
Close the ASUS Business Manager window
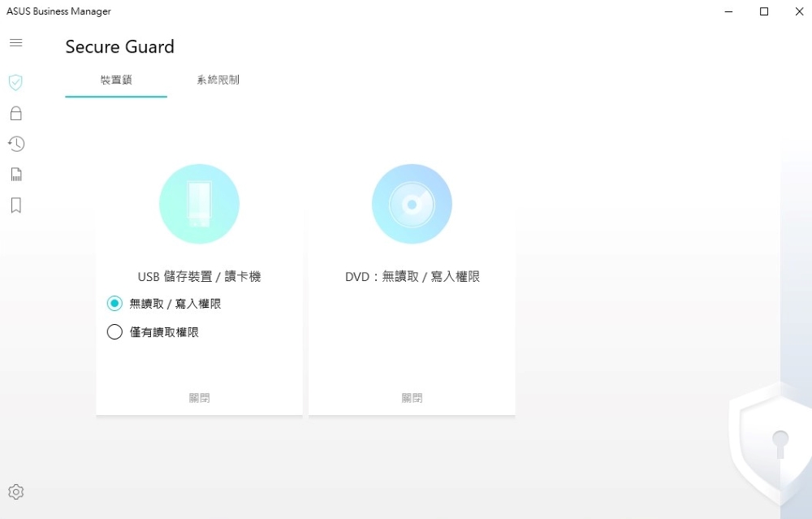799,11
